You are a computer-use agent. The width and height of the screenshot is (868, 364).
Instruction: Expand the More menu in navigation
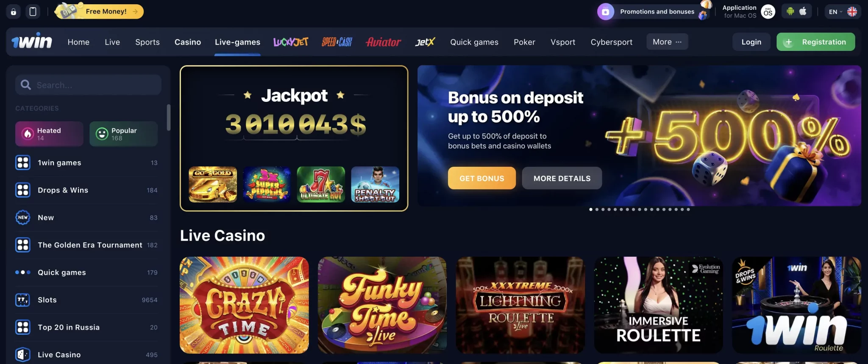click(x=667, y=42)
